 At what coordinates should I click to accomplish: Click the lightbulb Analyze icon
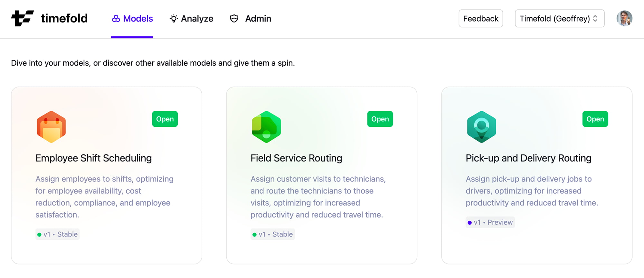tap(173, 19)
